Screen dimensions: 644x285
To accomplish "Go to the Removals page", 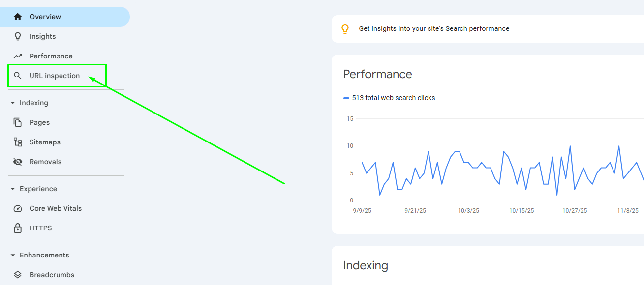I will [x=45, y=162].
